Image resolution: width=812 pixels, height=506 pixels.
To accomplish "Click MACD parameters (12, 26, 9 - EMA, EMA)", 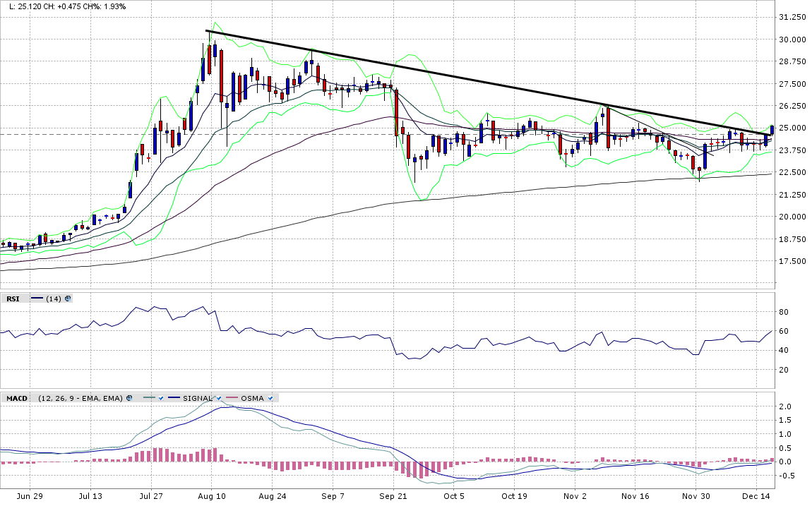I will point(80,398).
